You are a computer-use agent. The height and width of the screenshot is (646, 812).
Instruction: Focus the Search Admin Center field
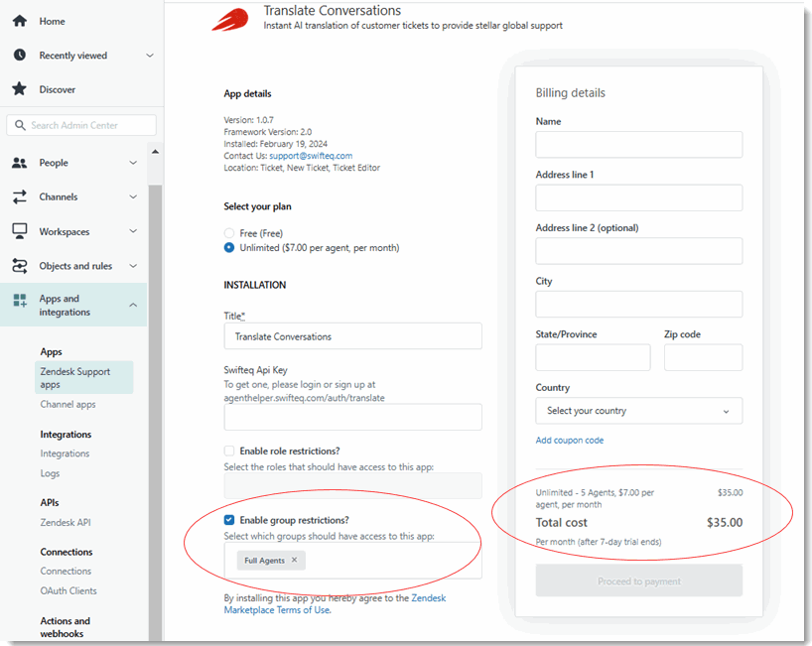click(x=81, y=125)
